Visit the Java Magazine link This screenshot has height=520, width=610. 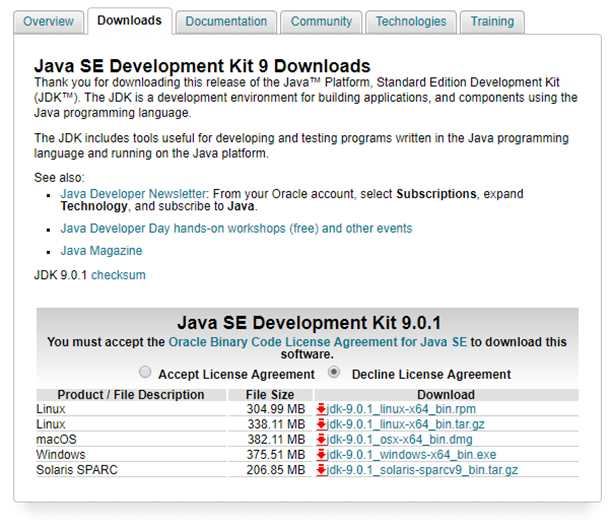pyautogui.click(x=101, y=251)
